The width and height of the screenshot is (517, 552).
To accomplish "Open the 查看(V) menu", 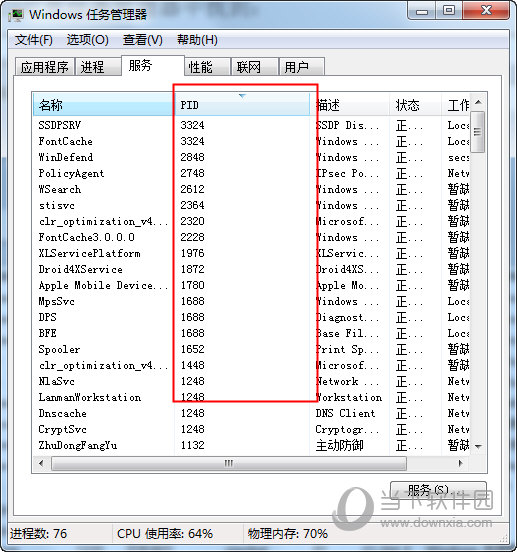I will [143, 40].
